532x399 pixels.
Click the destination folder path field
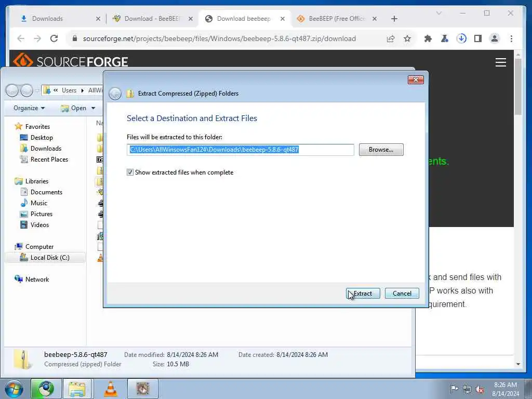pyautogui.click(x=240, y=150)
